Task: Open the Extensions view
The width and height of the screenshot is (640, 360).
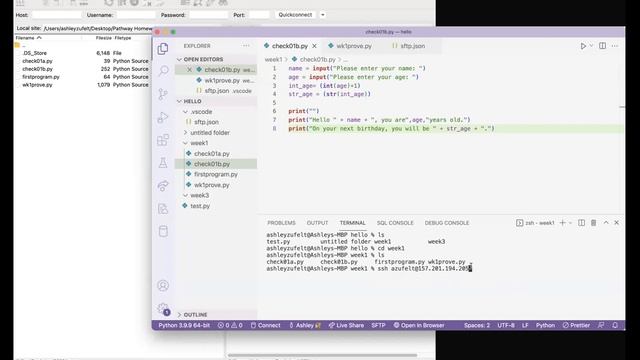Action: pos(163,140)
